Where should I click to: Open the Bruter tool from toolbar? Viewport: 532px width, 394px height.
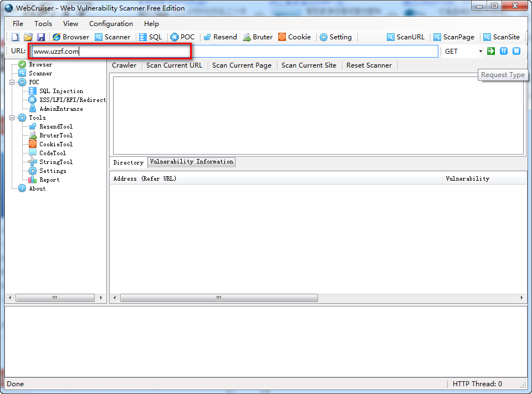[258, 37]
